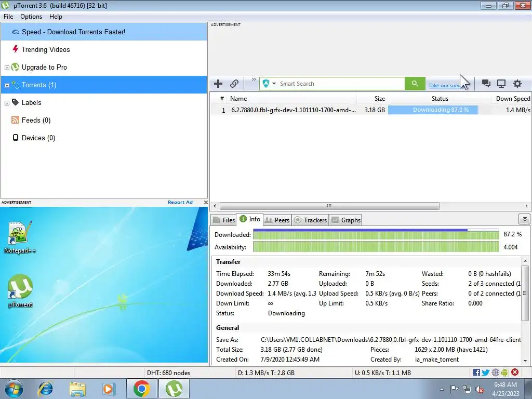Switch to the Peers tab
This screenshot has height=399, width=532.
click(x=277, y=220)
